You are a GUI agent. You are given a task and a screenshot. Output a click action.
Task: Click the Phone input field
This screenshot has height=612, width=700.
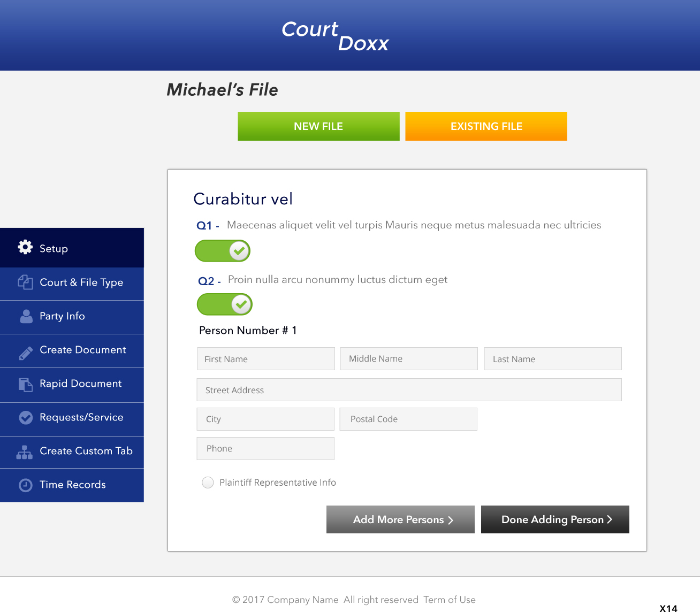tap(265, 449)
